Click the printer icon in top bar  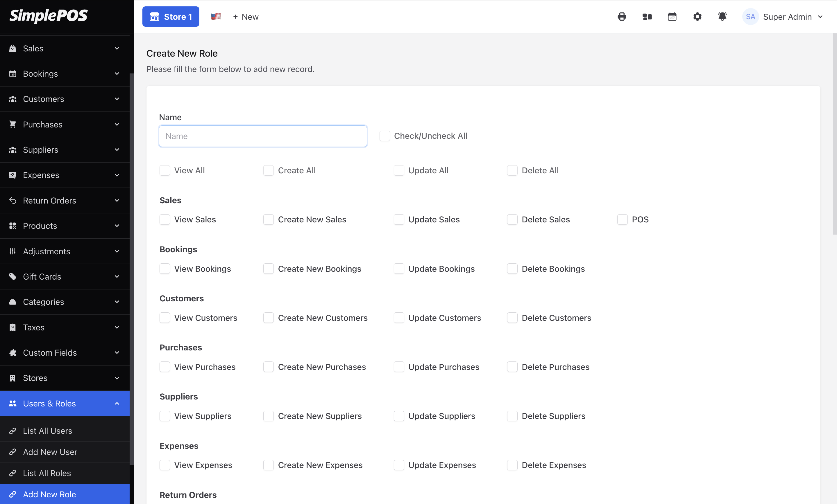click(x=622, y=17)
